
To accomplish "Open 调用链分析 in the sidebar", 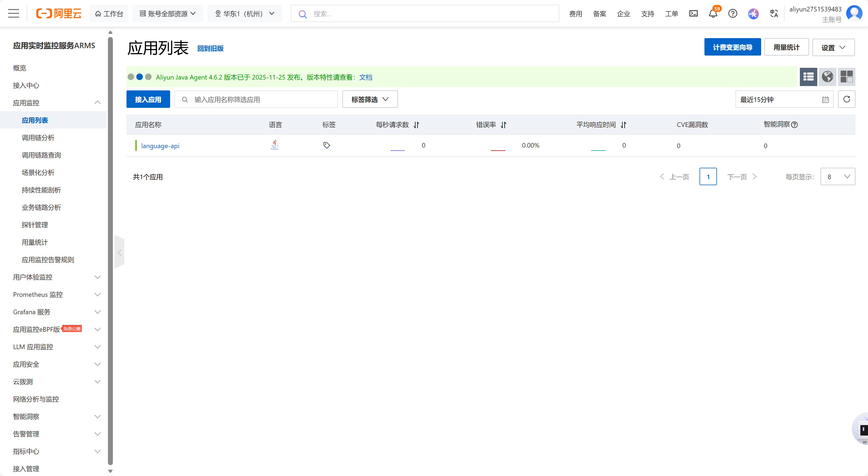I will 38,138.
